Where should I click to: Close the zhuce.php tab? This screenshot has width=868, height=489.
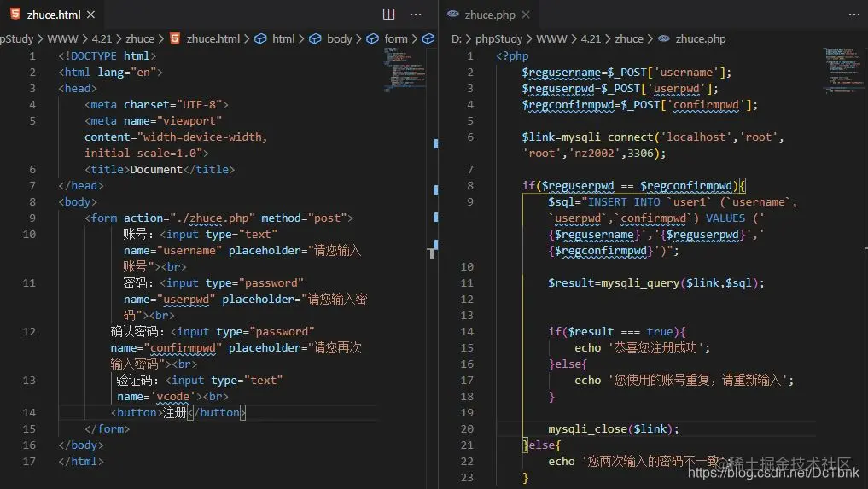coord(526,15)
